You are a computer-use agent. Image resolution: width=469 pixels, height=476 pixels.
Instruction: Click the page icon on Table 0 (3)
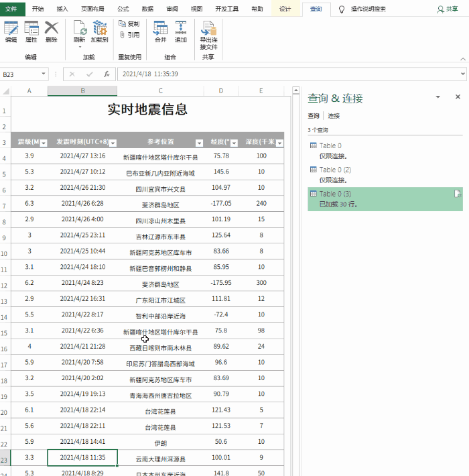click(x=458, y=194)
